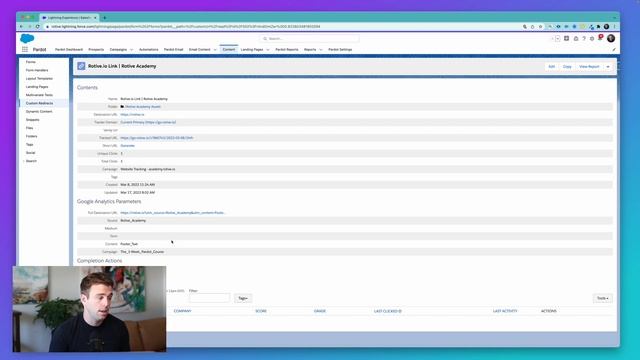Open the Chrome three-dot menu
The width and height of the screenshot is (640, 360).
pyautogui.click(x=614, y=27)
